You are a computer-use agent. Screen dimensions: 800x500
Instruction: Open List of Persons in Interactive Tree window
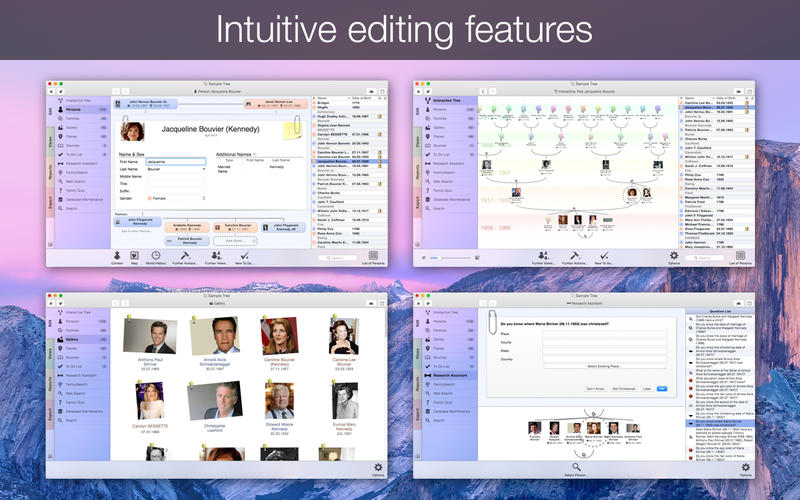[x=740, y=257]
